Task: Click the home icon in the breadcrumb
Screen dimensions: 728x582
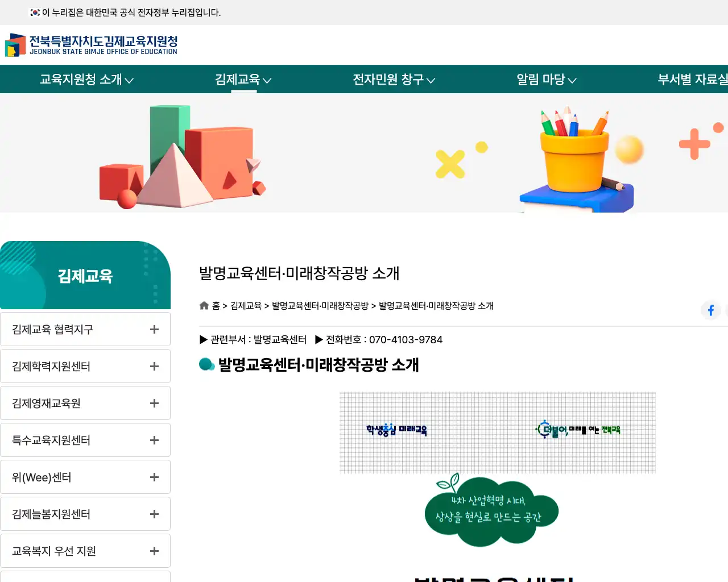Action: point(204,305)
